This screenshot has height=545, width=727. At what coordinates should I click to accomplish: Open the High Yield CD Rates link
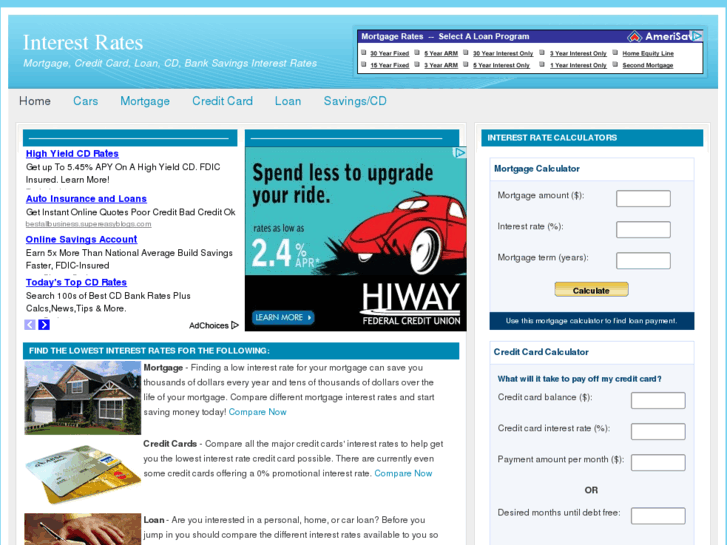point(72,154)
